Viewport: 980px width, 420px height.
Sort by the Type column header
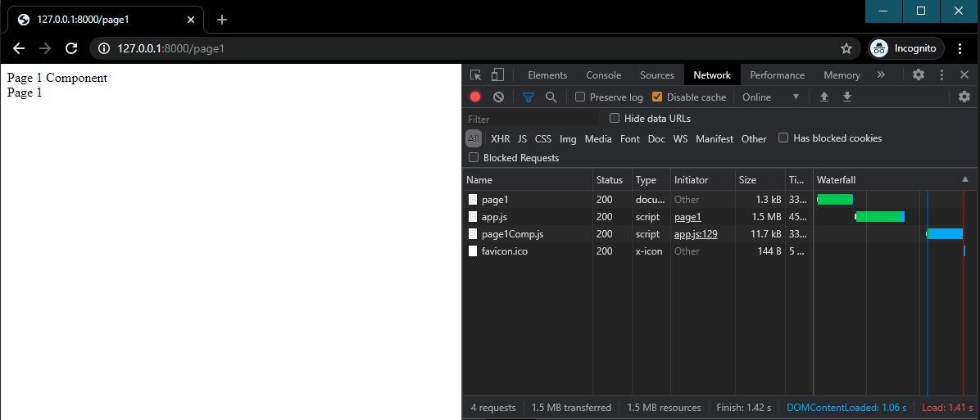tap(651, 180)
